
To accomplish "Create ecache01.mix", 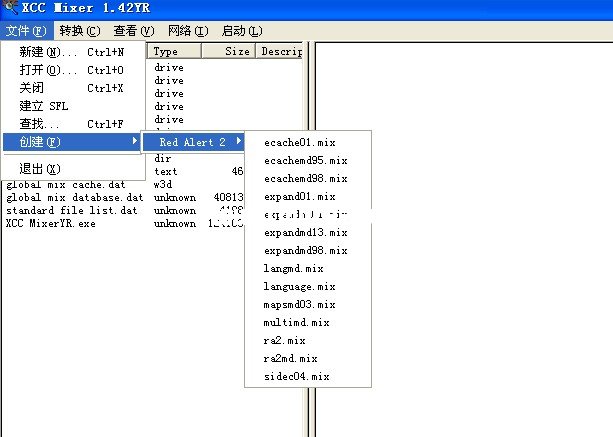I will coord(308,143).
